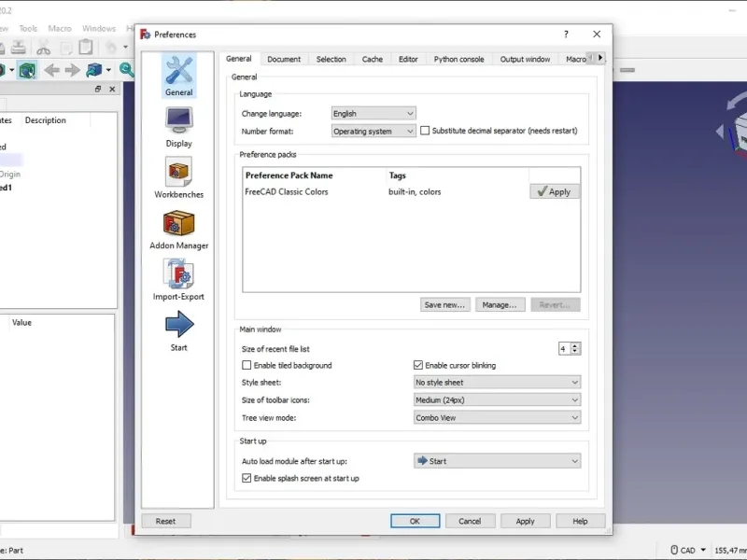The height and width of the screenshot is (560, 747).
Task: Click the Copy icon in main toolbar
Action: pos(66,48)
